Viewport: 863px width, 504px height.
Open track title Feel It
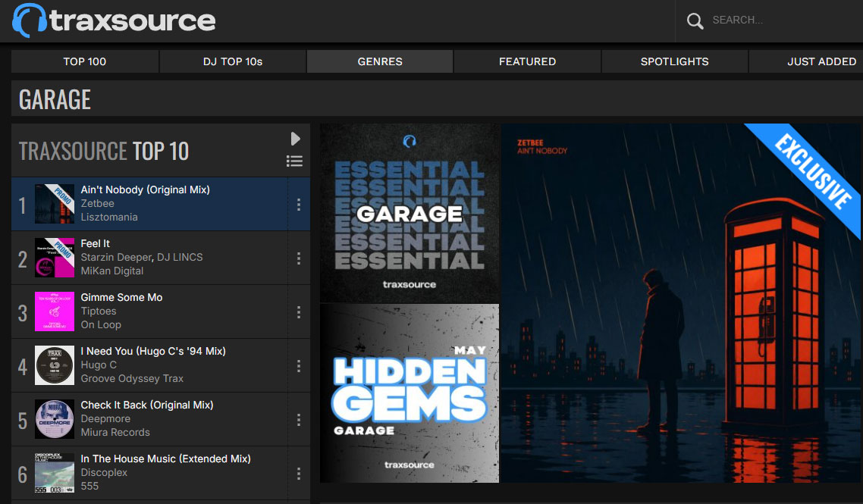click(x=96, y=244)
